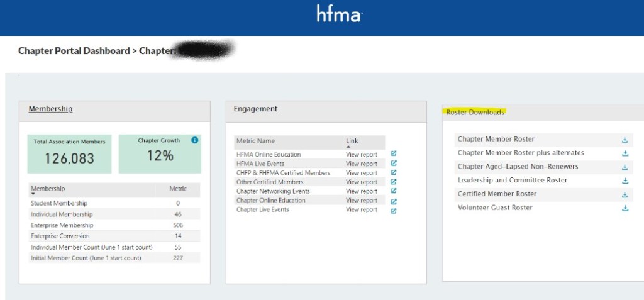Viewport: 644px width, 300px height.
Task: View report for CHFP & FHFMA Certified Members
Action: [361, 173]
